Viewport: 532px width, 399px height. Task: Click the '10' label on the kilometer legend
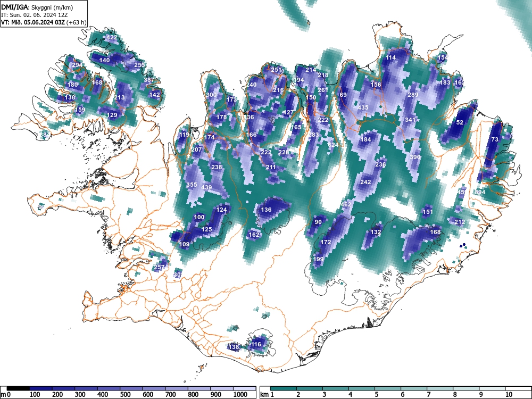pyautogui.click(x=509, y=395)
